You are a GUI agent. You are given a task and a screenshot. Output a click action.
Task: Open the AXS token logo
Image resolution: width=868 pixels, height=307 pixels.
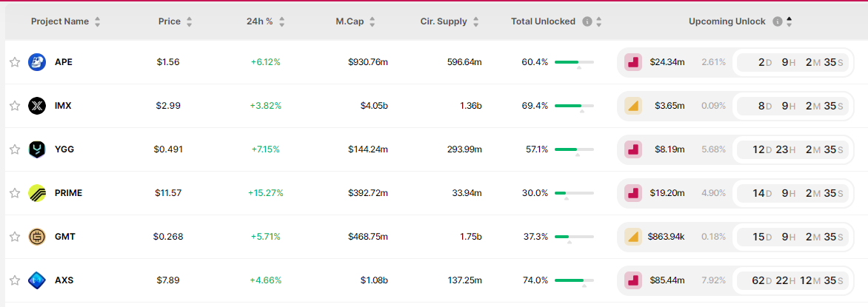(x=37, y=280)
